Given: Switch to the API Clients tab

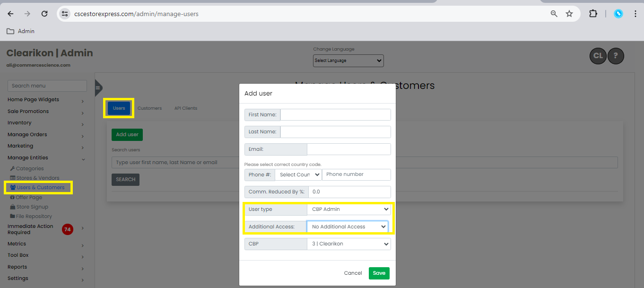Looking at the screenshot, I should point(185,108).
